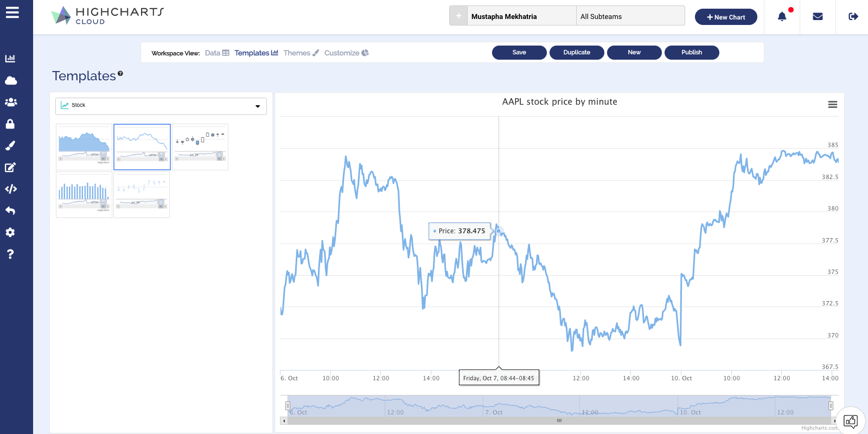The image size is (868, 434).
Task: Click the Publish button
Action: click(x=692, y=53)
